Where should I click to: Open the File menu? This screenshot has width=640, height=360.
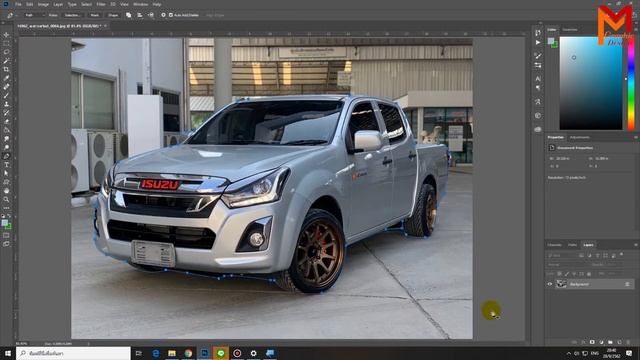(18, 4)
